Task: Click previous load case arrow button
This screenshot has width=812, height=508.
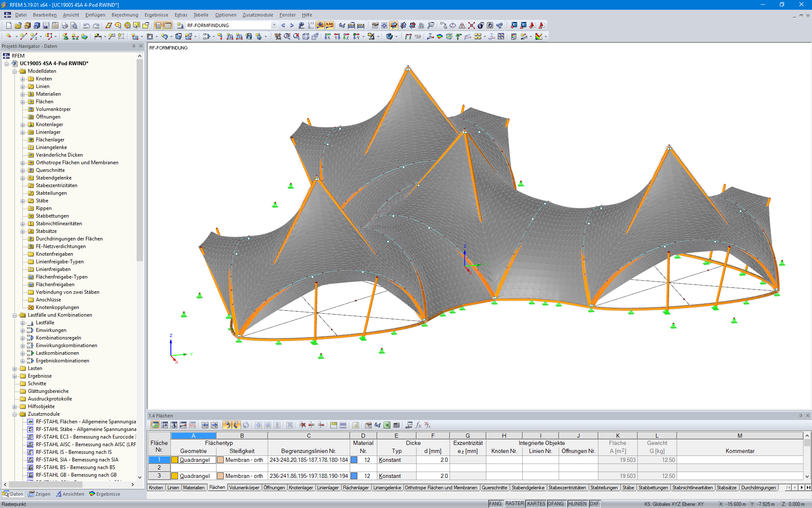Action: [283, 25]
